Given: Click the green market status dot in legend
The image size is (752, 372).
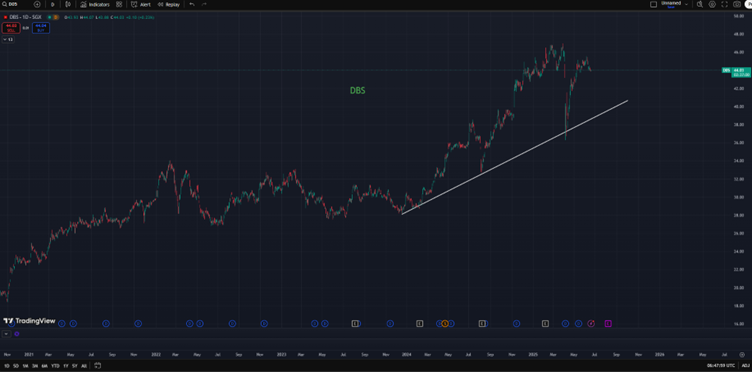Looking at the screenshot, I should [49, 17].
